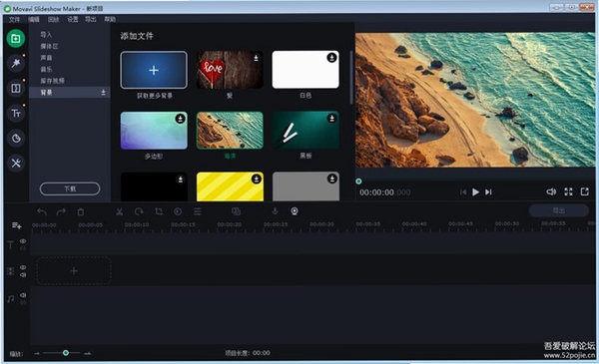Click download arrow beside 背景 category
599x364 pixels.
click(103, 93)
